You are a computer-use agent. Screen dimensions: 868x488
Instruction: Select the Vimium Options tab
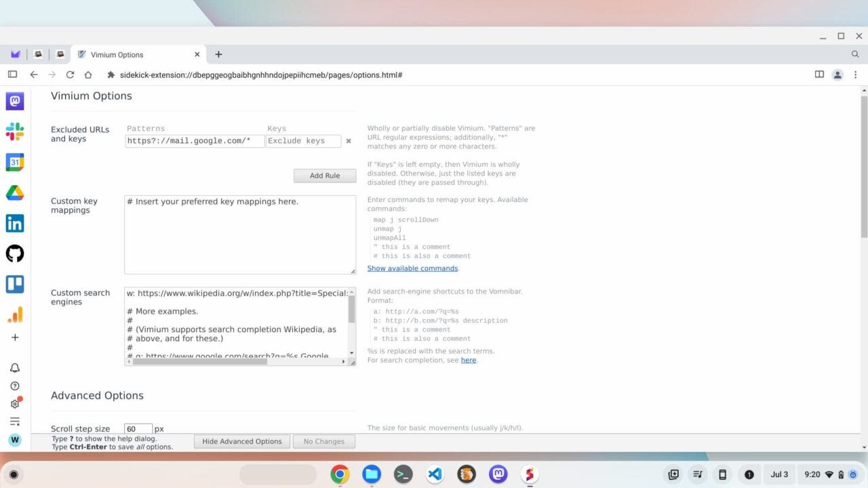pyautogui.click(x=139, y=54)
